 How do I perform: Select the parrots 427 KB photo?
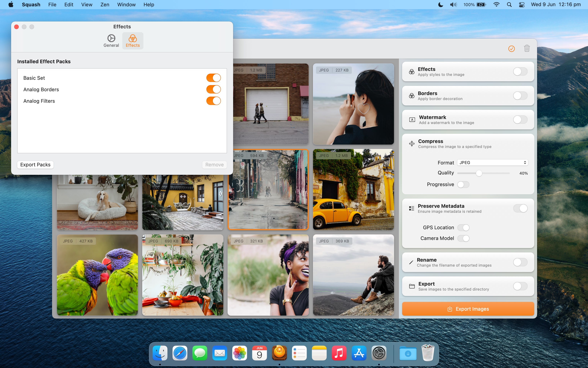pos(97,275)
